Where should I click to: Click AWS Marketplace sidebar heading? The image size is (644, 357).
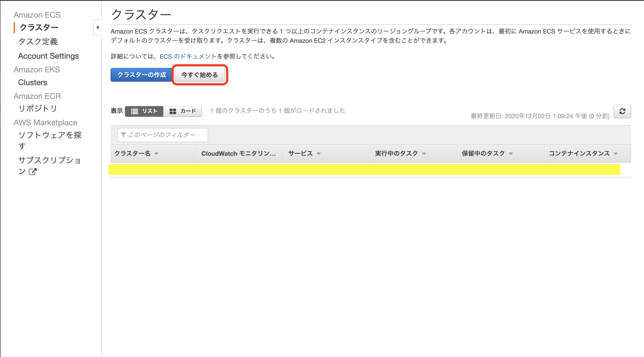click(x=45, y=123)
